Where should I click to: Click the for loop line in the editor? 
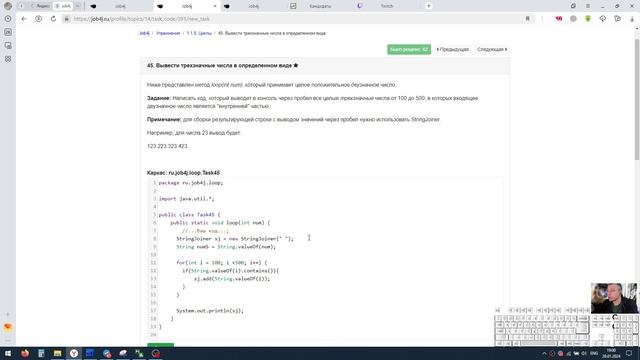(222, 262)
